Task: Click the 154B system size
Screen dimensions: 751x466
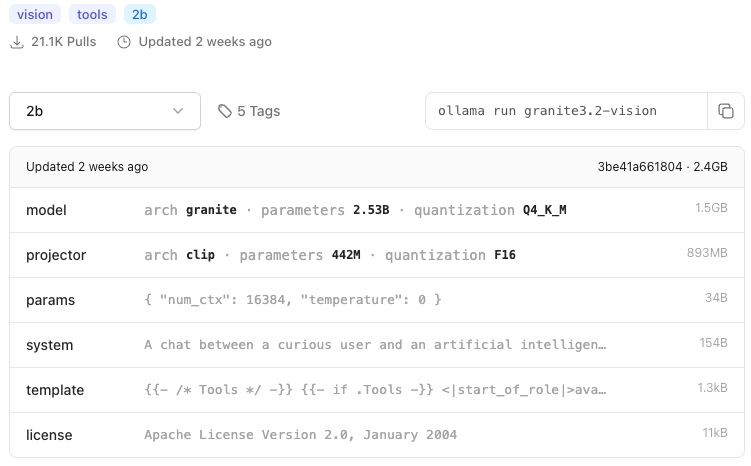Action: [x=713, y=343]
